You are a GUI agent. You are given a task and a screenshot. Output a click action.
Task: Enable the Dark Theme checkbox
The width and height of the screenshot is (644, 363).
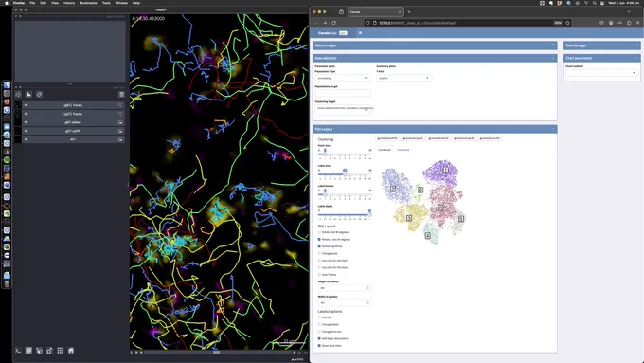point(319,275)
